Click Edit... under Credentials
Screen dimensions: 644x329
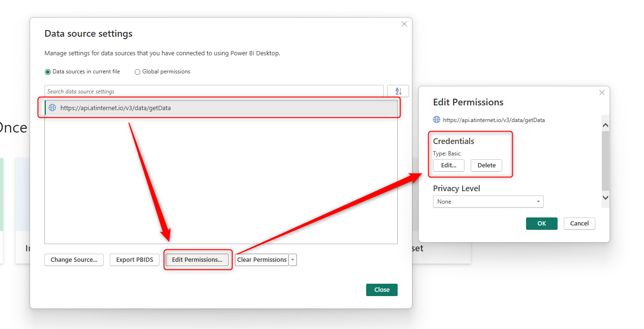[x=449, y=165]
